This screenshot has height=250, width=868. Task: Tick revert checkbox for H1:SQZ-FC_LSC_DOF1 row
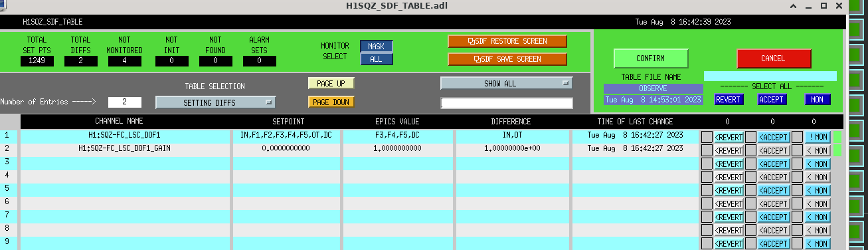[x=707, y=136]
